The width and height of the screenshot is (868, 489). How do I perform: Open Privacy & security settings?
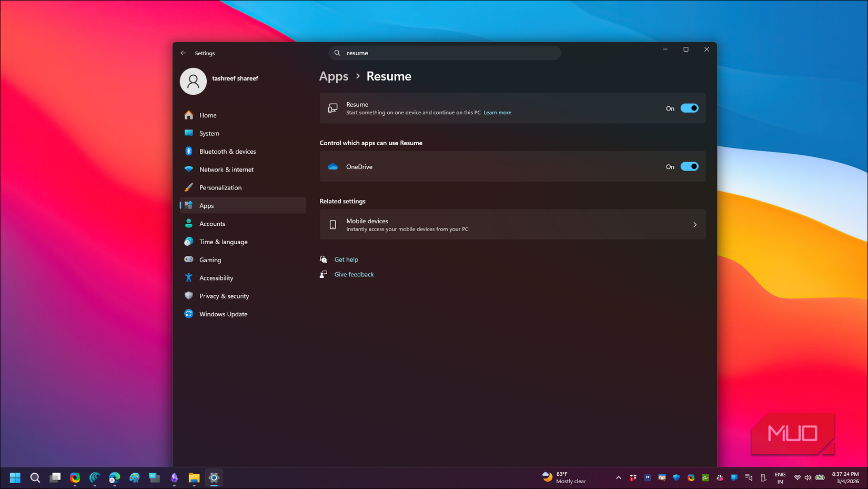tap(224, 296)
